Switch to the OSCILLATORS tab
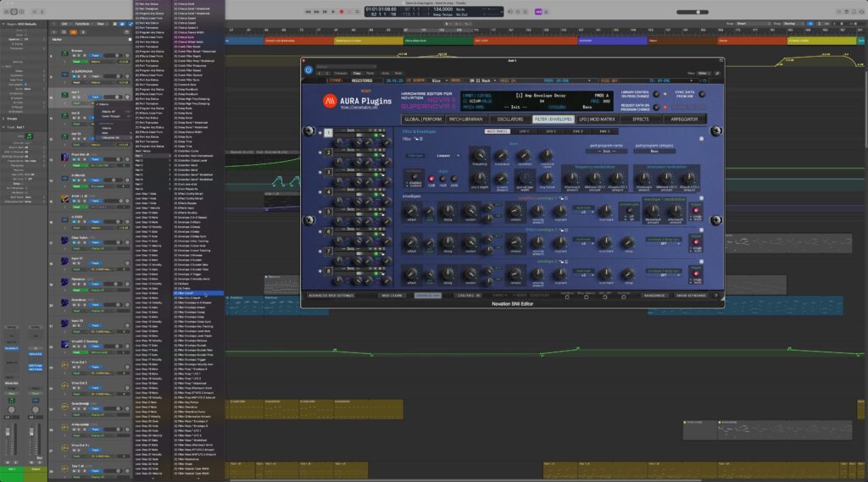This screenshot has width=868, height=482. pyautogui.click(x=509, y=119)
